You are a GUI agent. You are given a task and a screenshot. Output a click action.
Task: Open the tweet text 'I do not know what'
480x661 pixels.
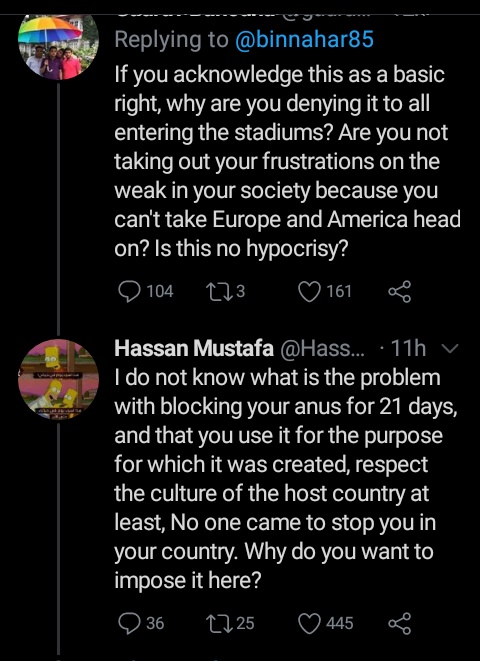[286, 479]
